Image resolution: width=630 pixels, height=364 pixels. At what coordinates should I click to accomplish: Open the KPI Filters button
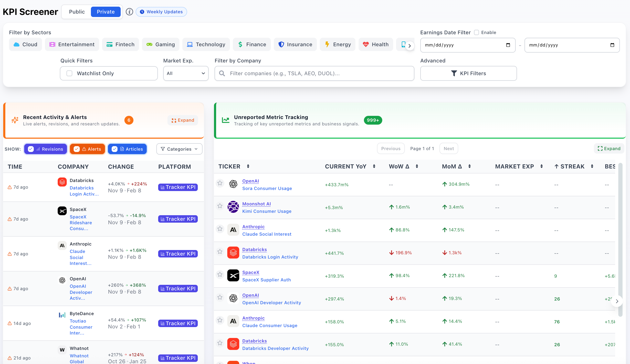coord(468,73)
